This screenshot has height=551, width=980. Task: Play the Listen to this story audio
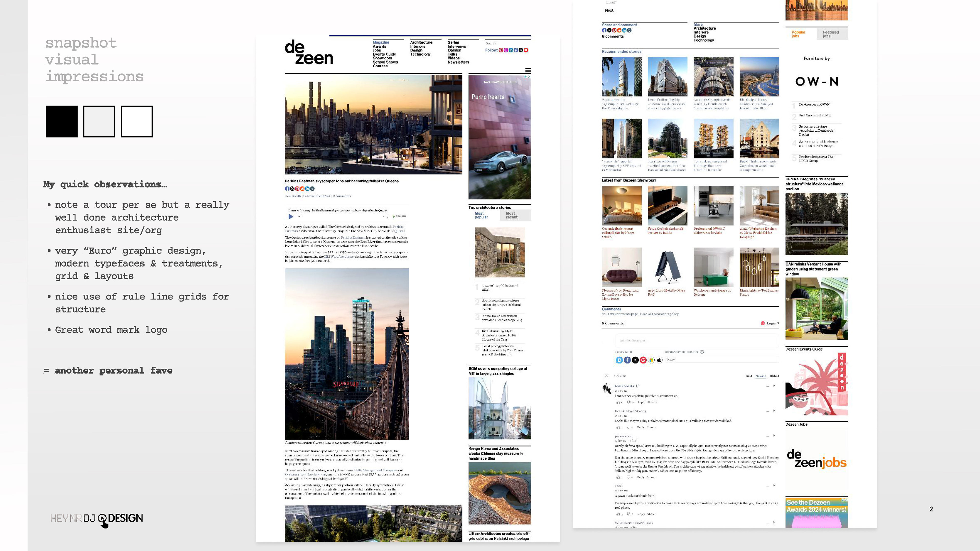[x=291, y=217]
